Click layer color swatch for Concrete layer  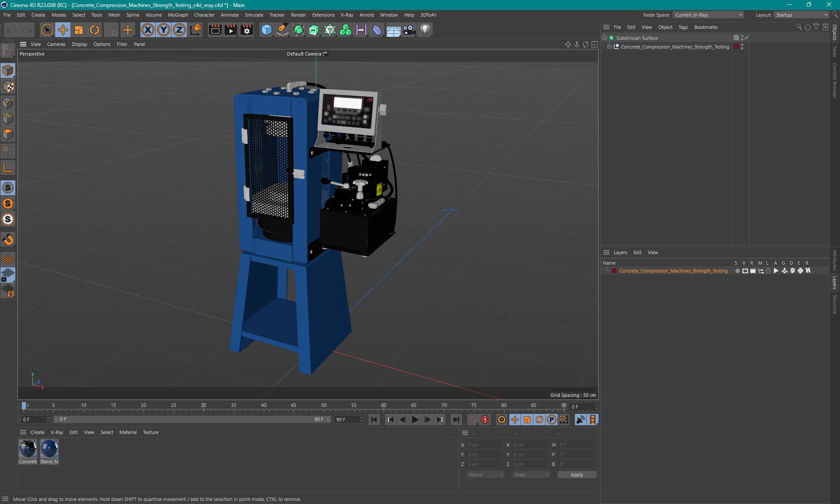tap(614, 271)
